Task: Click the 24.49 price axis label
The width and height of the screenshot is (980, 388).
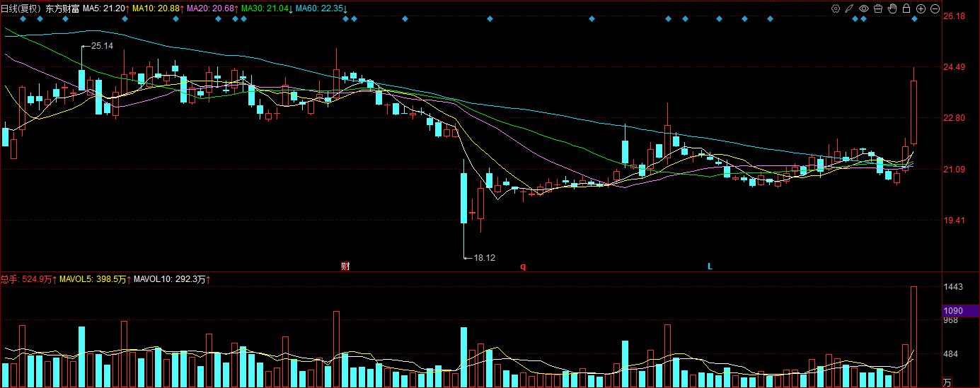Action: click(955, 67)
